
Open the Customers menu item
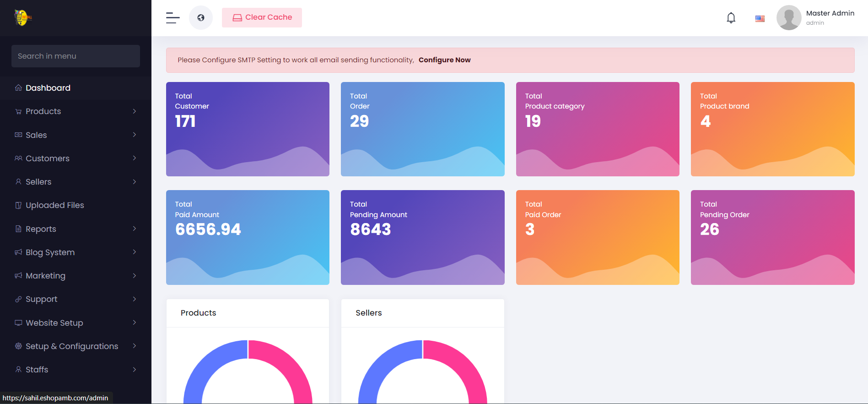click(x=48, y=158)
